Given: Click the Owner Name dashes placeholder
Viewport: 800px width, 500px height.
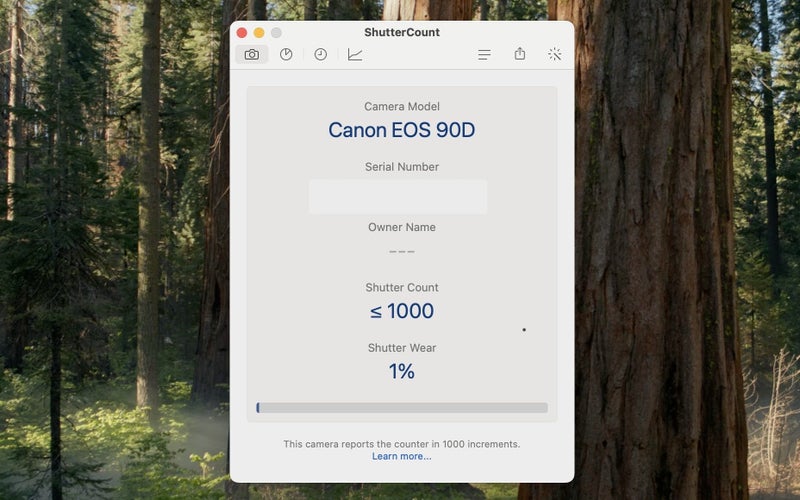Looking at the screenshot, I should [402, 251].
